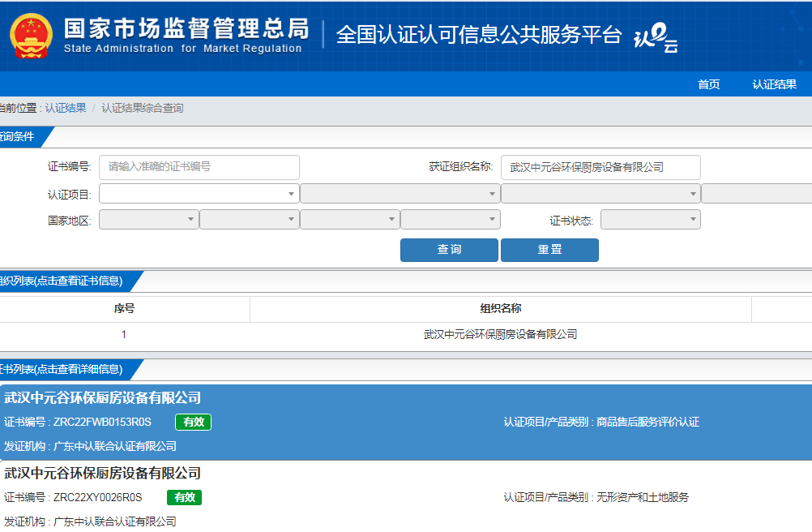Open the fourth 认证项目 dropdown at right edge
The width and height of the screenshot is (812, 532).
coord(757,194)
